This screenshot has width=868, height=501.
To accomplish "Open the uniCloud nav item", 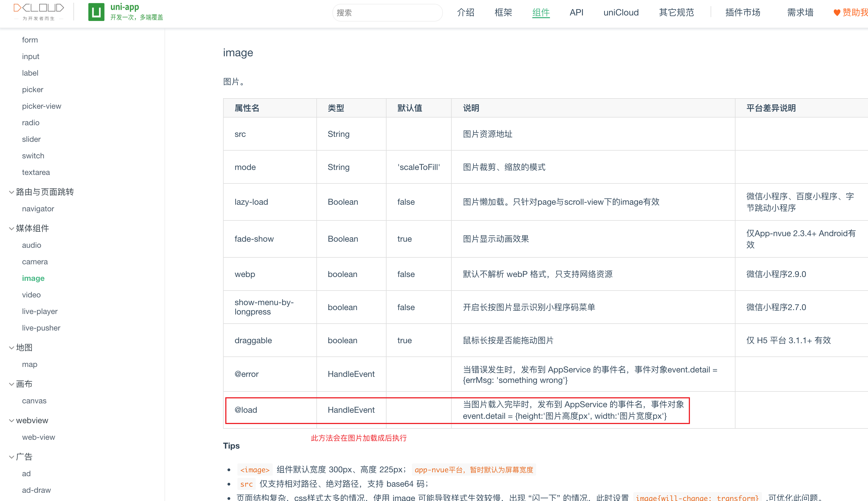I will [x=621, y=13].
